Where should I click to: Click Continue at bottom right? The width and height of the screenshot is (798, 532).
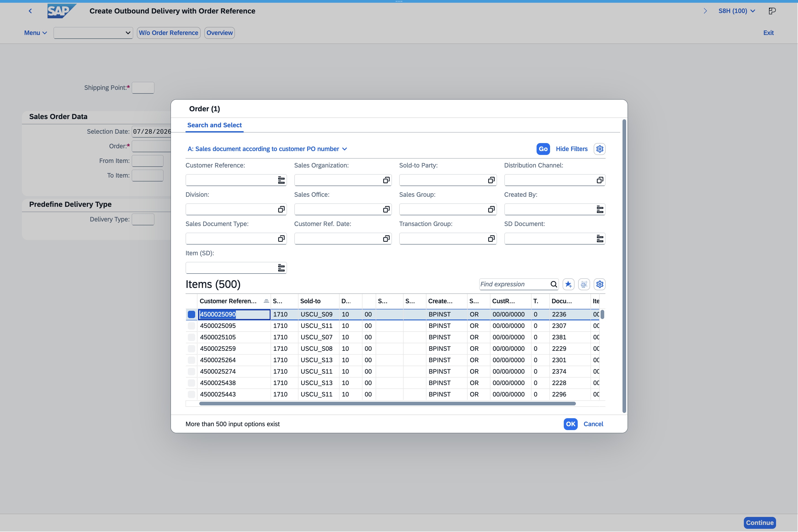760,523
